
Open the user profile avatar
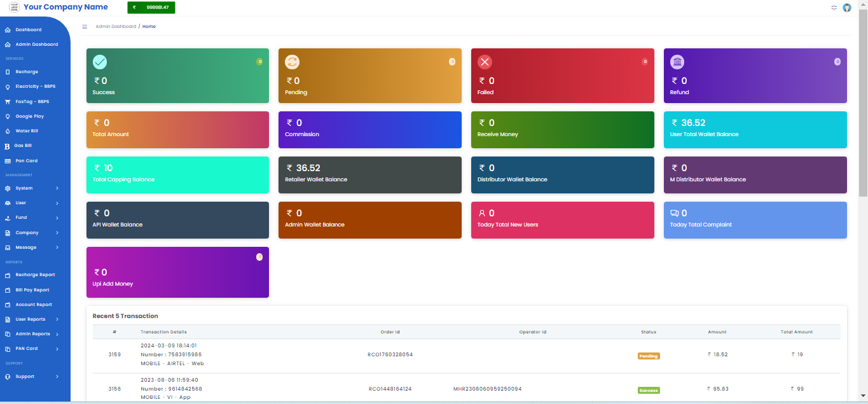click(846, 8)
